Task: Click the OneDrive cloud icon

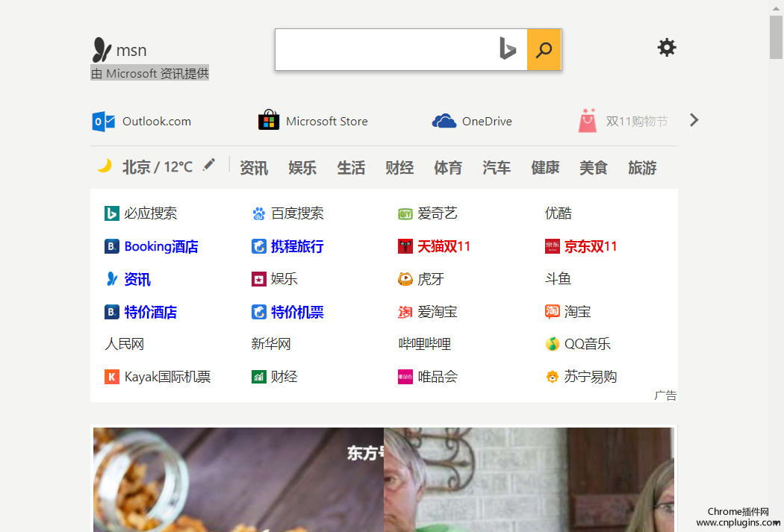Action: [444, 121]
